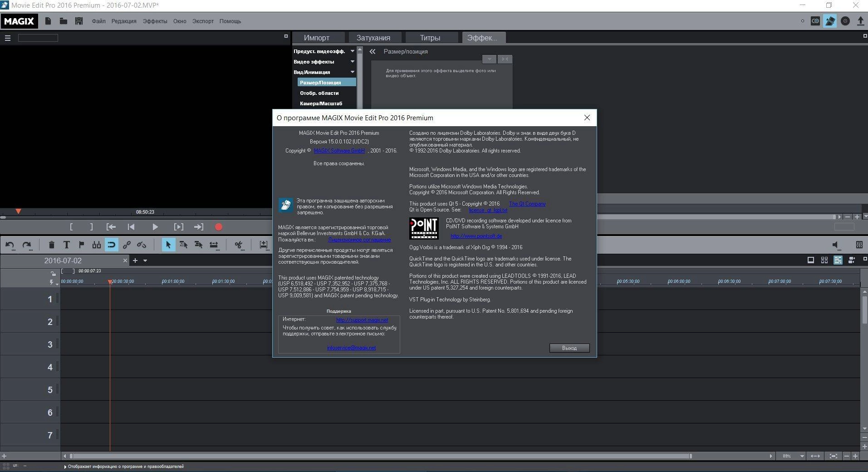Open the Редакция menu
Screen dimensions: 868x472
(x=124, y=21)
